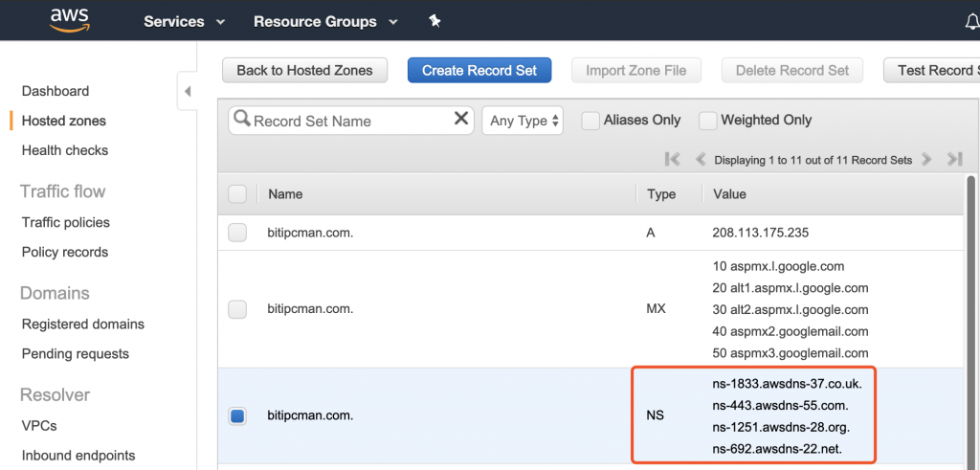The height and width of the screenshot is (470, 980).
Task: Click the Test Record Set button
Action: tap(932, 71)
